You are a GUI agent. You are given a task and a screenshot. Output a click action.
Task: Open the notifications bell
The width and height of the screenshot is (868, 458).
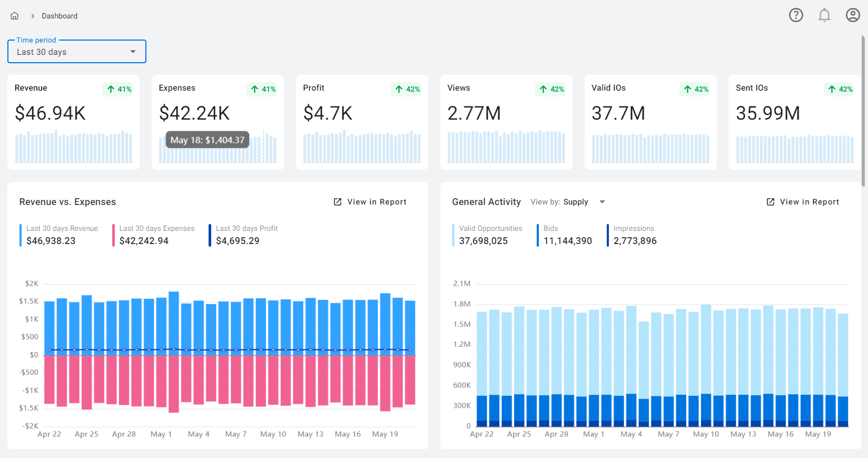click(x=824, y=15)
